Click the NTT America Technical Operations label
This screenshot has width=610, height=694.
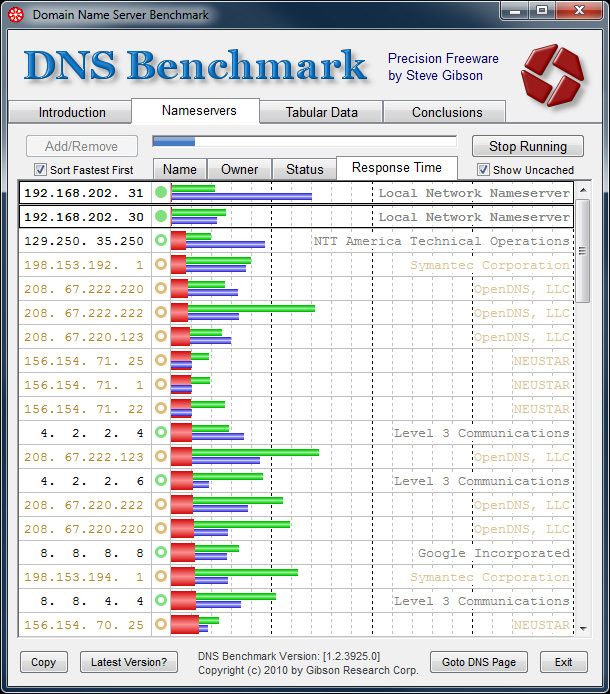coord(442,241)
